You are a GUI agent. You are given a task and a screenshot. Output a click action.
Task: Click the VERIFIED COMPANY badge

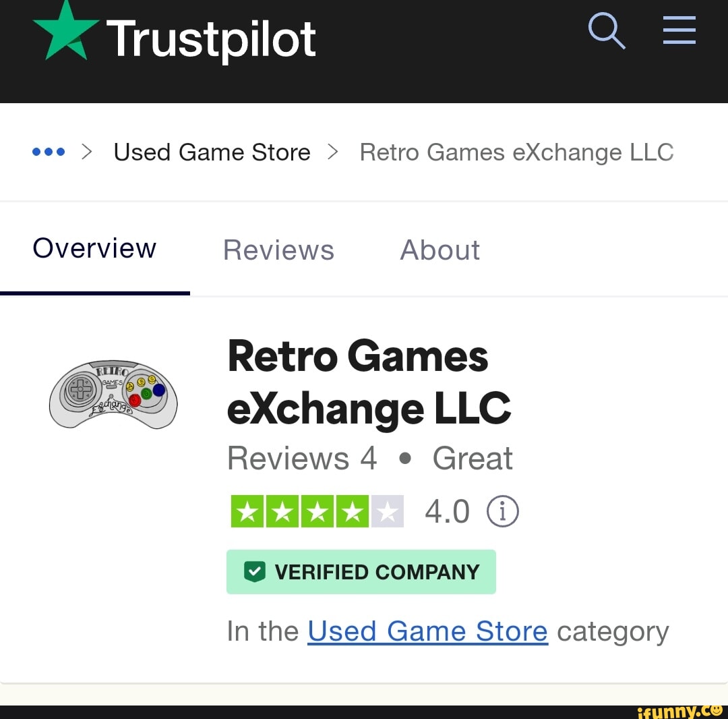pos(361,571)
